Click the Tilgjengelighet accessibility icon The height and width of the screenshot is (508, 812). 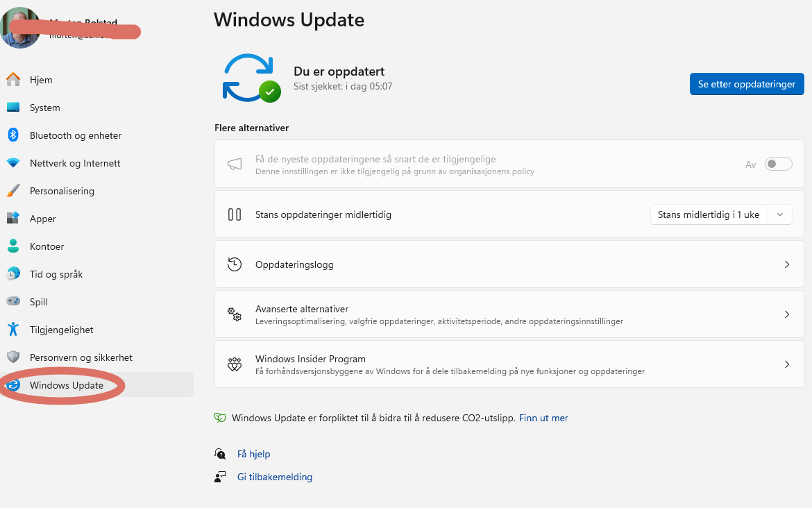(x=13, y=330)
